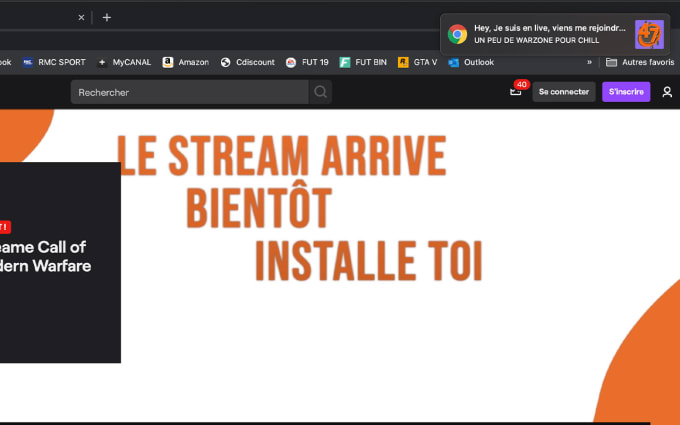Expand hidden bookmarks with the double chevron
680x425 pixels.
pyautogui.click(x=589, y=62)
